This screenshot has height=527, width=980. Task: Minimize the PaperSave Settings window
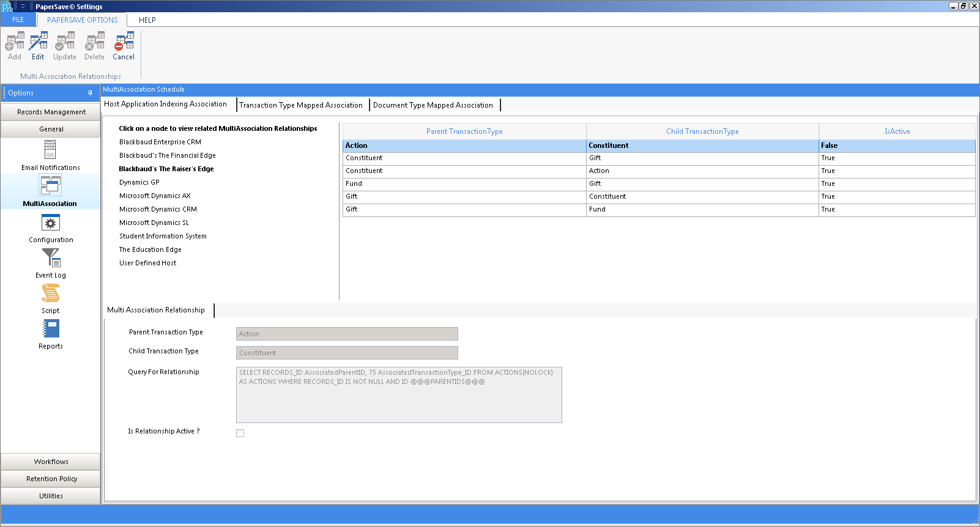point(953,6)
